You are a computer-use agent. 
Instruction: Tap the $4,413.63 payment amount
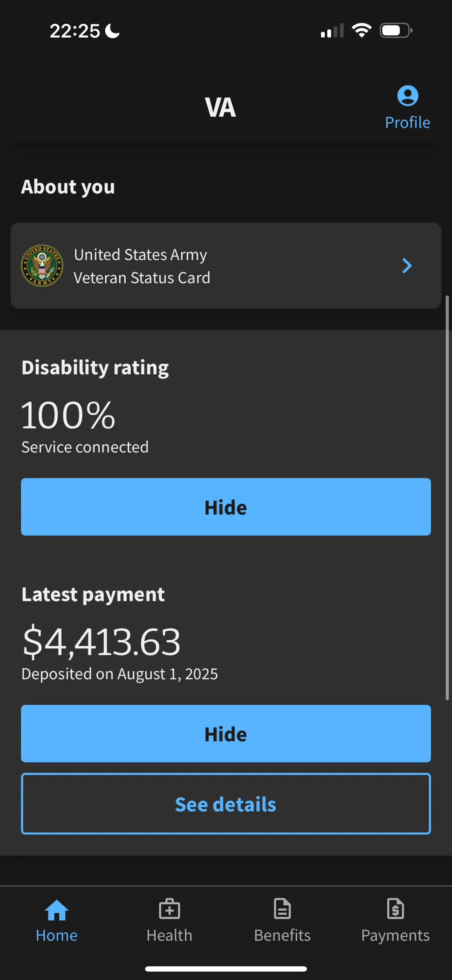click(x=101, y=642)
